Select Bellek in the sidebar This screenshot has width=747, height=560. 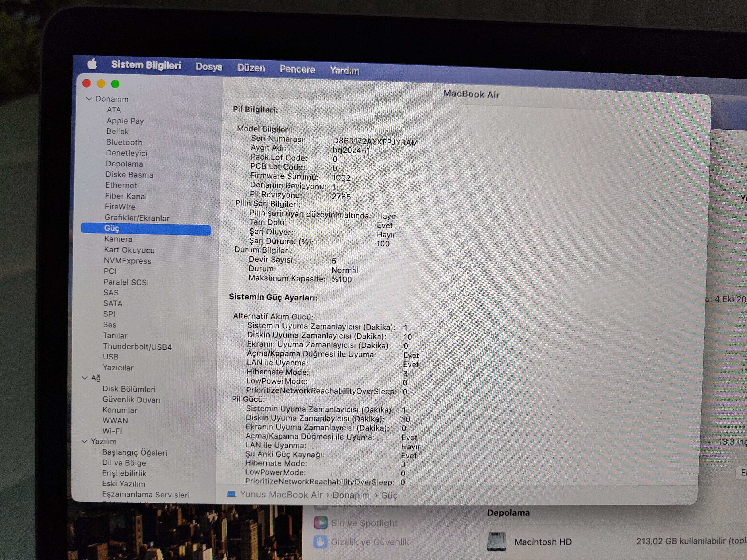117,131
